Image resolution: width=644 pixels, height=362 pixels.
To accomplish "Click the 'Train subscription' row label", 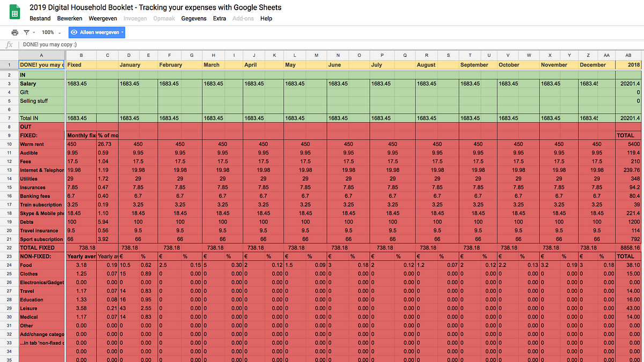I will pos(41,205).
